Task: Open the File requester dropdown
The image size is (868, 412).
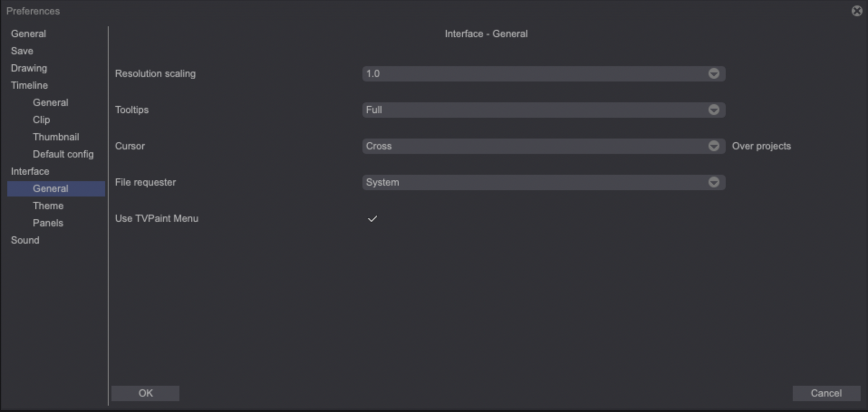Action: click(x=714, y=182)
